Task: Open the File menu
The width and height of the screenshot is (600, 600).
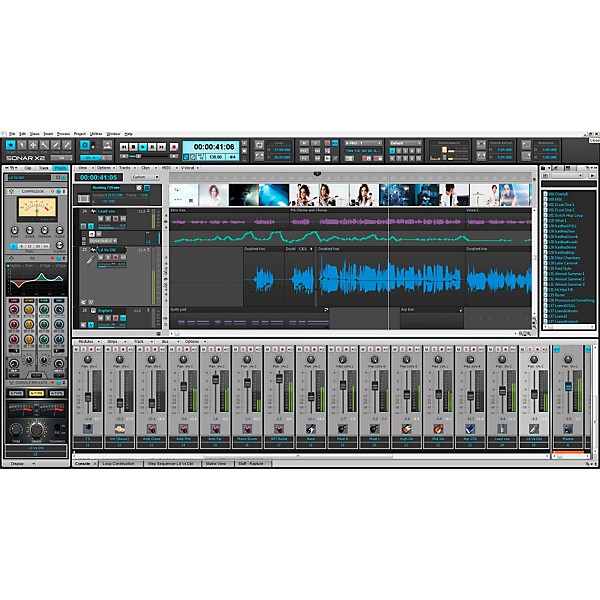Action: [12, 134]
